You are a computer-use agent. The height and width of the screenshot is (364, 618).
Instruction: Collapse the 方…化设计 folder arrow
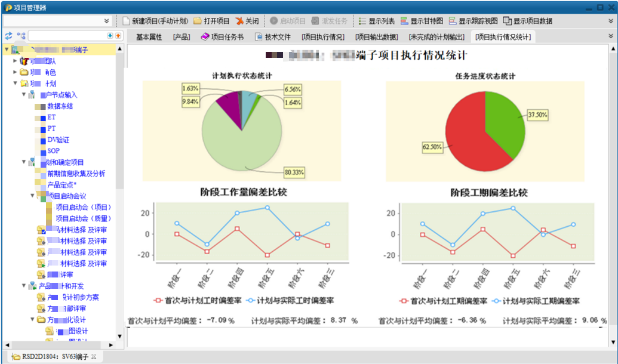[x=32, y=319]
